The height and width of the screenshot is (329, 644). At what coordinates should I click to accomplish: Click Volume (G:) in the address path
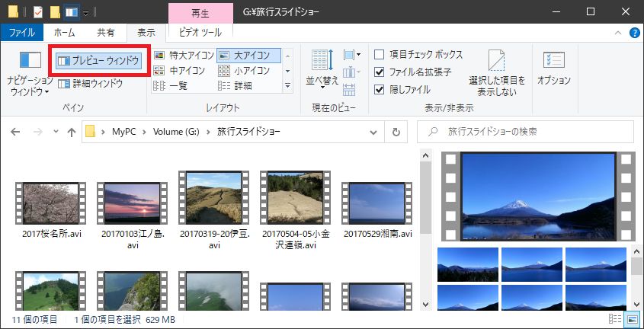click(176, 132)
